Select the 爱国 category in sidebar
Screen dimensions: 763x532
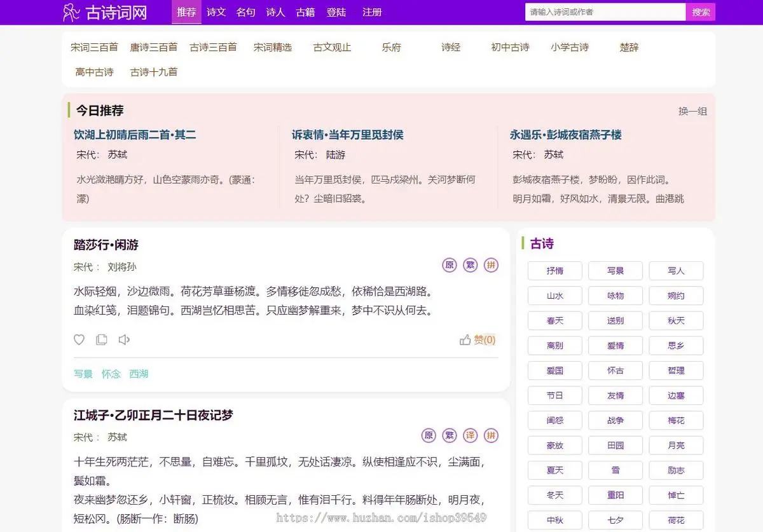click(x=555, y=371)
